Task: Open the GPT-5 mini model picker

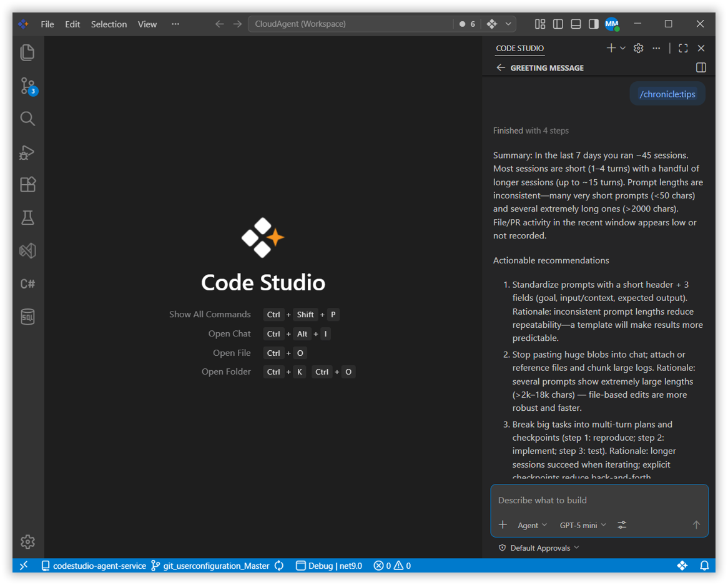Action: click(x=583, y=525)
